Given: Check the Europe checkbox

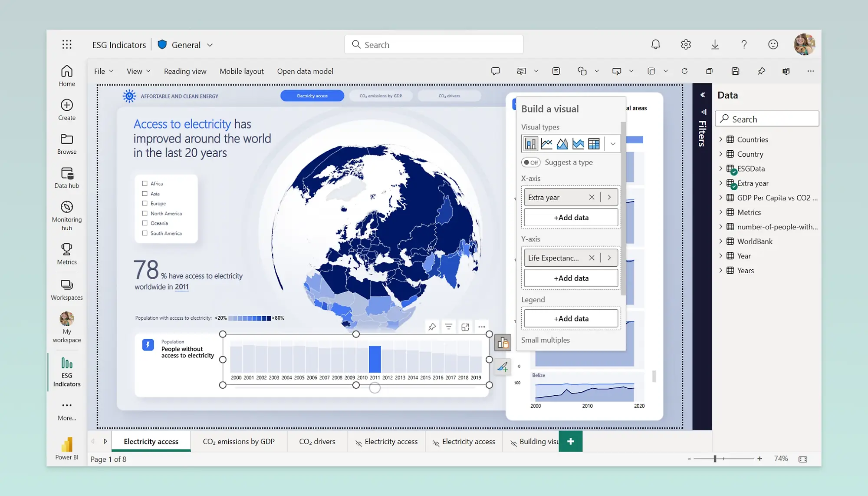Looking at the screenshot, I should coord(145,203).
